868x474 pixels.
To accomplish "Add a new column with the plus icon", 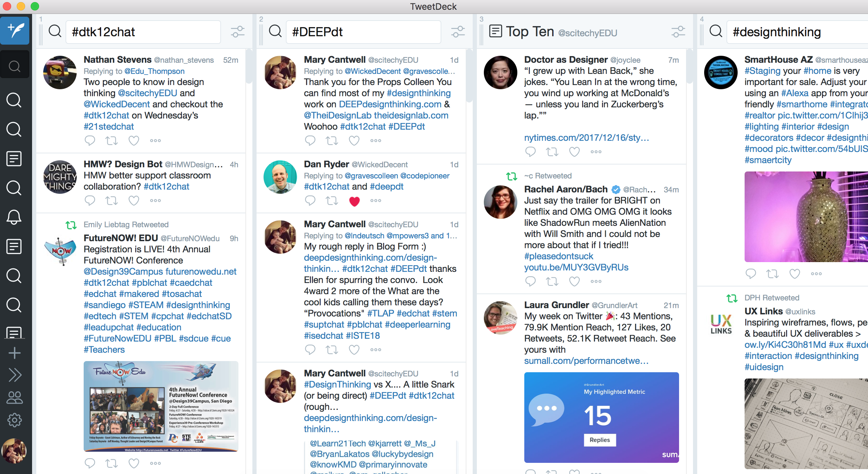I will (15, 353).
